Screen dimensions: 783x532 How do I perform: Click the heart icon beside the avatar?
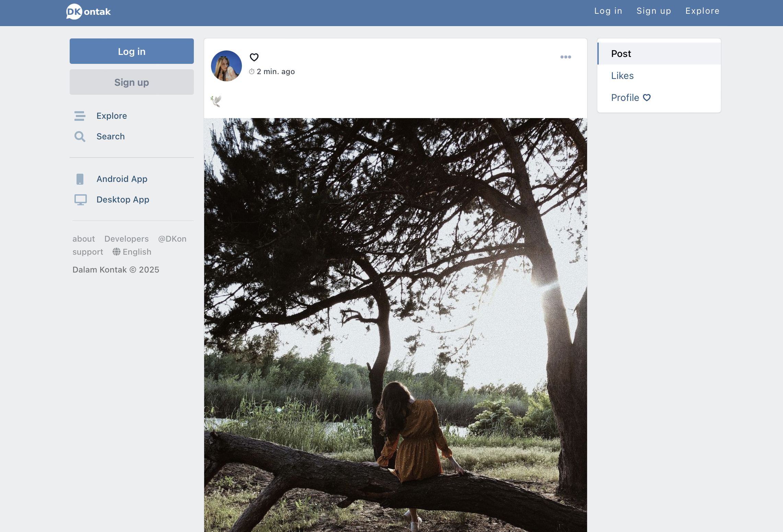254,57
